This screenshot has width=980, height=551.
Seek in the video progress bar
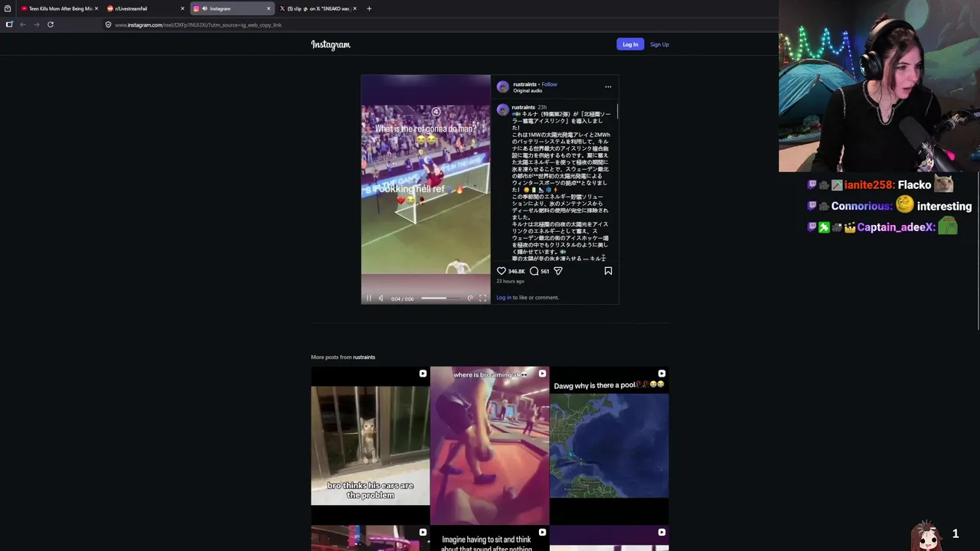pyautogui.click(x=439, y=298)
